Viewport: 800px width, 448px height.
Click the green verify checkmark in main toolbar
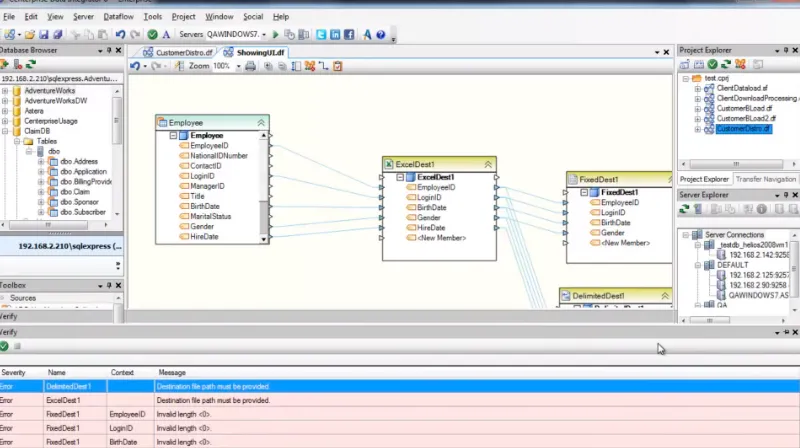tap(152, 35)
